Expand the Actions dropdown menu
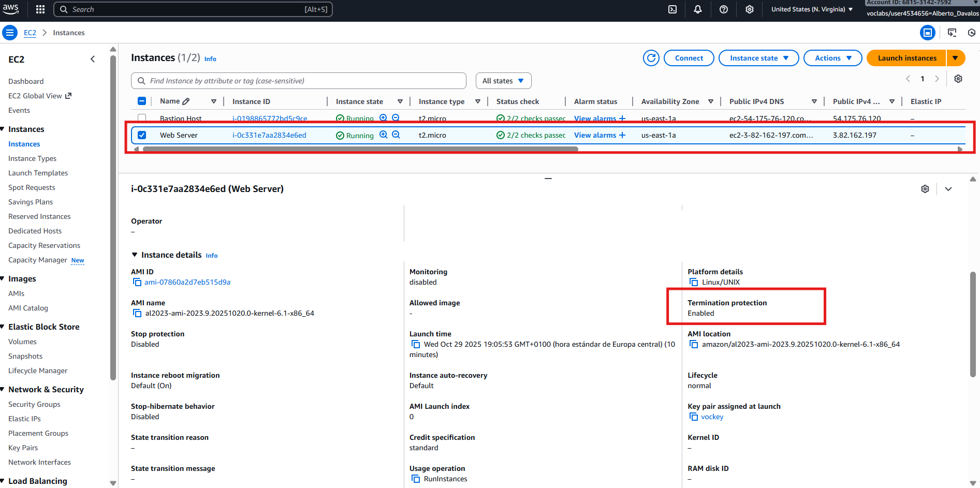The height and width of the screenshot is (488, 980). coord(832,58)
